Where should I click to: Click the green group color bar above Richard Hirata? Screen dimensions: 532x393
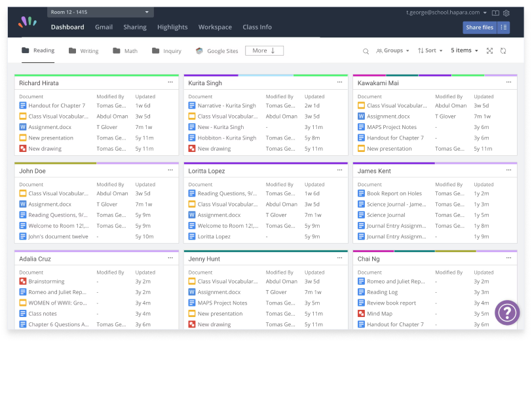96,75
